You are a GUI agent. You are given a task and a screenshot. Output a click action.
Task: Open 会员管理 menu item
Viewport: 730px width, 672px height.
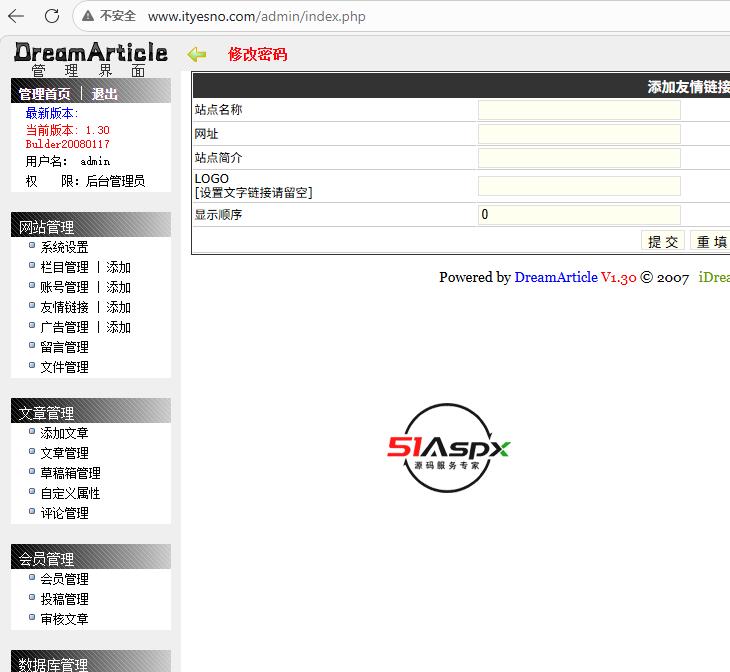tap(64, 579)
